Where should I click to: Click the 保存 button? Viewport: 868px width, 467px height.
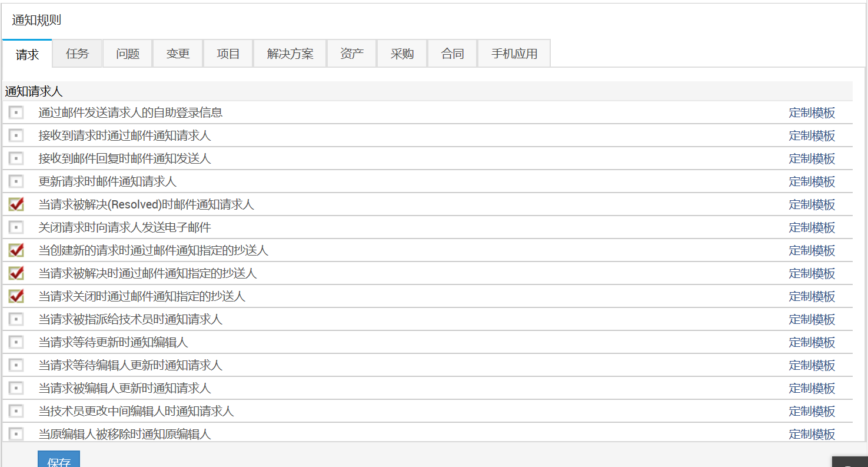[59, 460]
